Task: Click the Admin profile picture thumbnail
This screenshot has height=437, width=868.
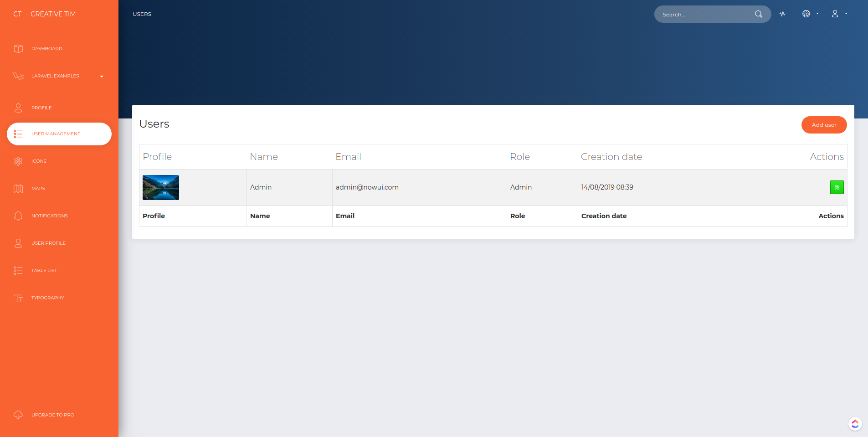Action: 161,188
